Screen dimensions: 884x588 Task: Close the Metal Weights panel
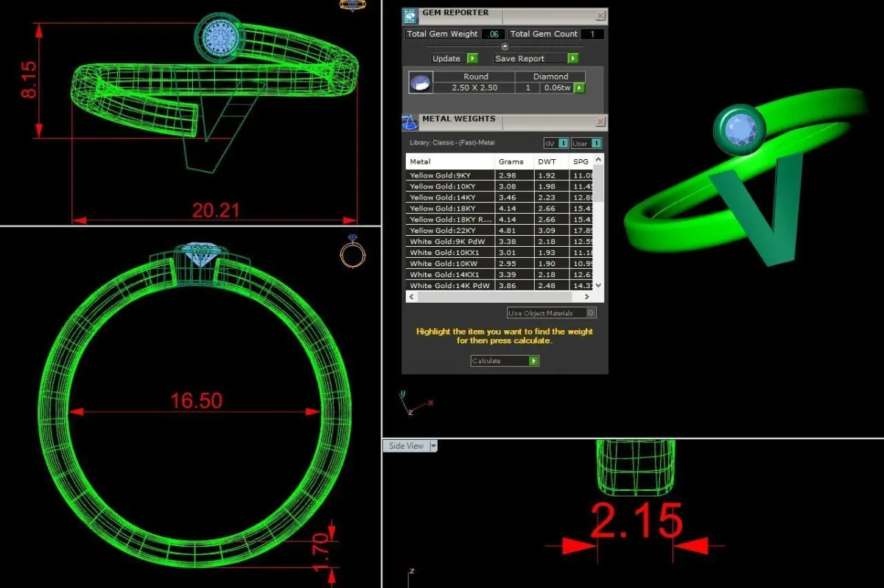pos(600,122)
